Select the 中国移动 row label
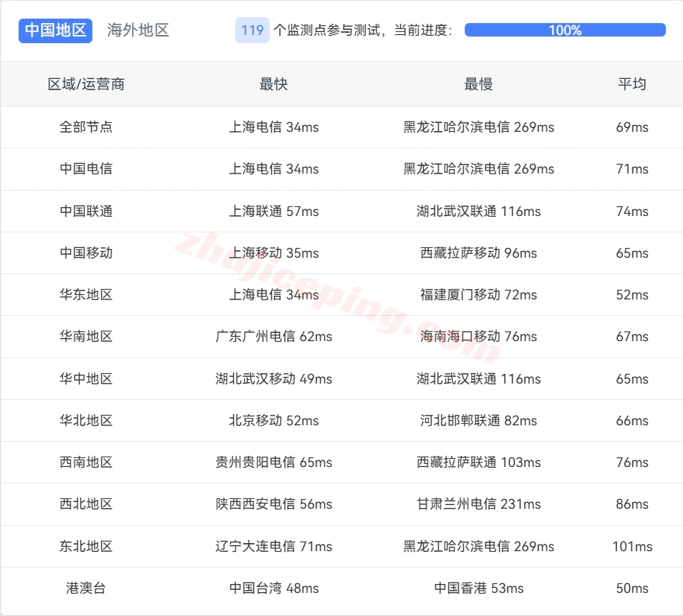Image resolution: width=683 pixels, height=616 pixels. tap(86, 253)
